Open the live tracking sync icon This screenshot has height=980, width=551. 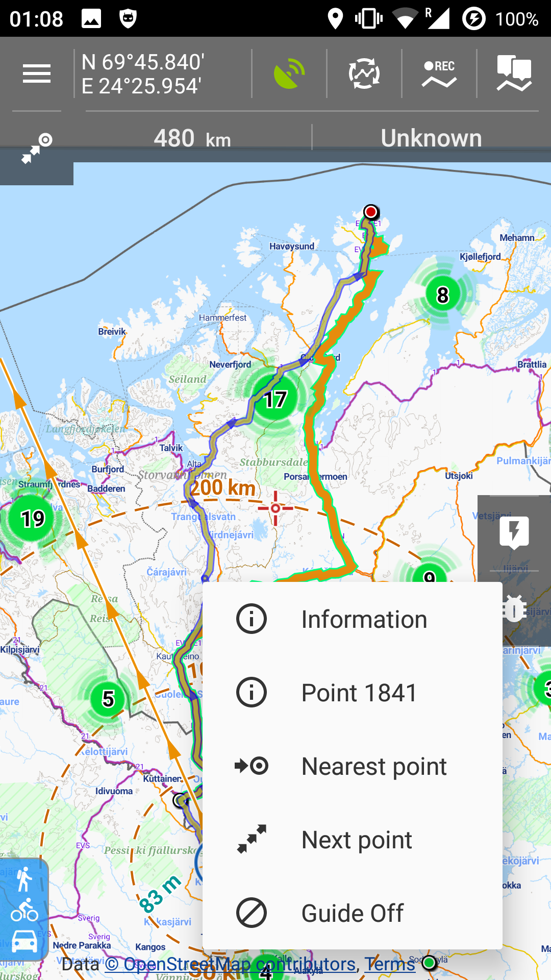coord(364,74)
